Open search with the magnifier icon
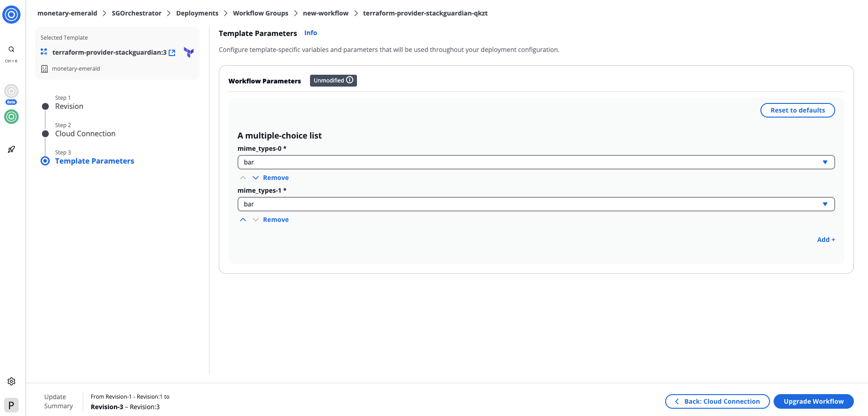The width and height of the screenshot is (868, 416). tap(11, 49)
